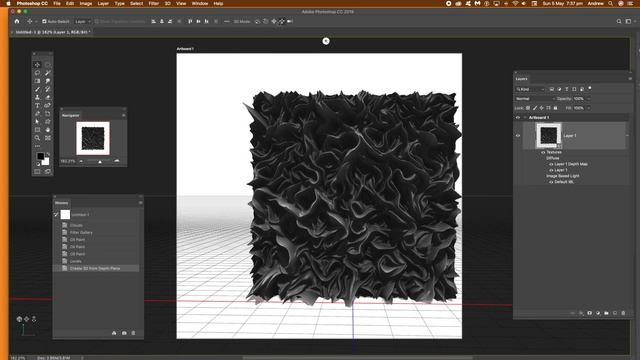Click the foreground black color swatch
This screenshot has height=360, width=640.
[x=40, y=156]
